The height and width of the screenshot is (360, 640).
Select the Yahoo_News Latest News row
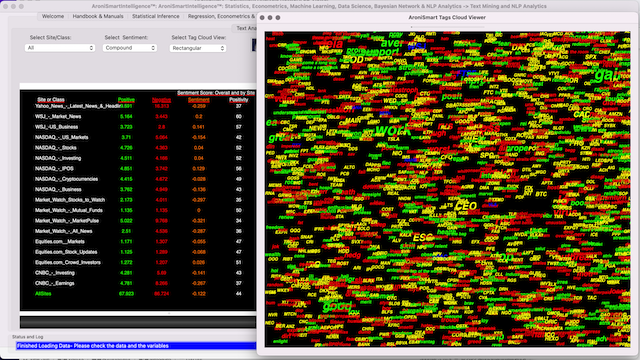click(138, 106)
